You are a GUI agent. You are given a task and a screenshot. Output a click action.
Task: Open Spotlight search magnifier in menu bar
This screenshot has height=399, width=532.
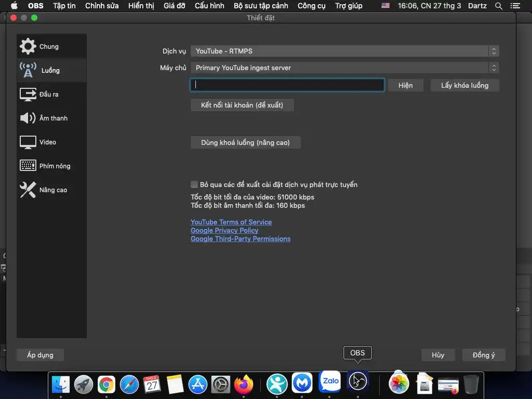(x=498, y=6)
